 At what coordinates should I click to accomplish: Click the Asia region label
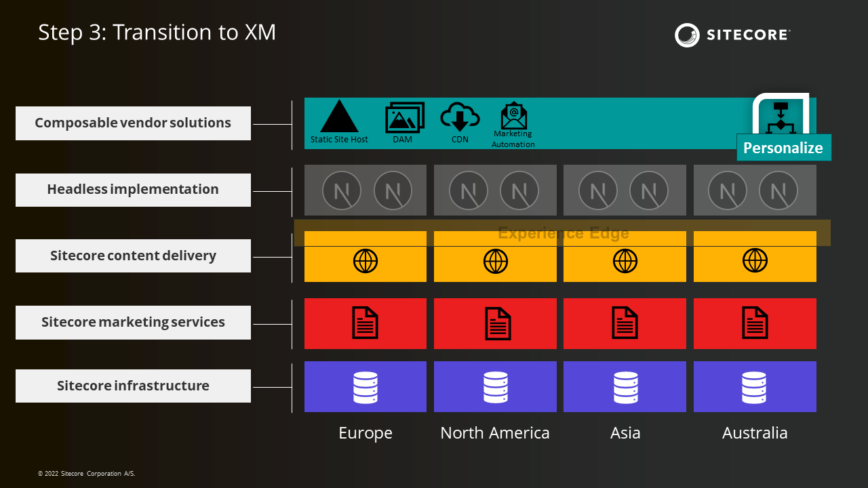625,433
